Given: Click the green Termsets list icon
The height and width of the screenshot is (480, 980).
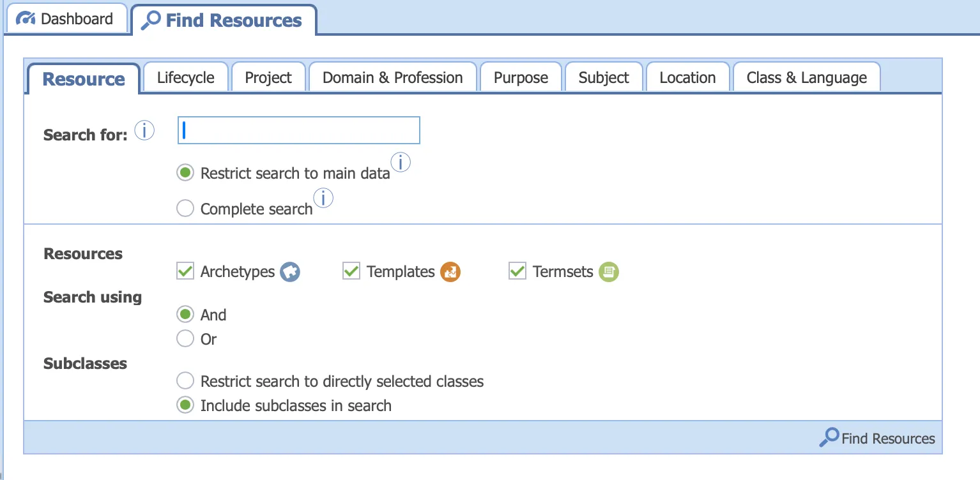Looking at the screenshot, I should click(x=608, y=271).
